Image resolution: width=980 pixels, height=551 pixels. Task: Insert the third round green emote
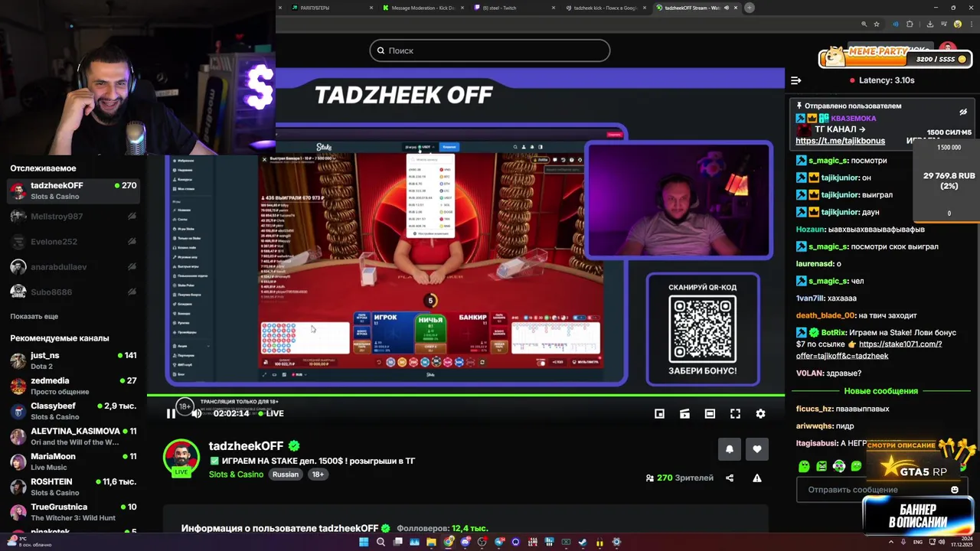[x=839, y=466]
